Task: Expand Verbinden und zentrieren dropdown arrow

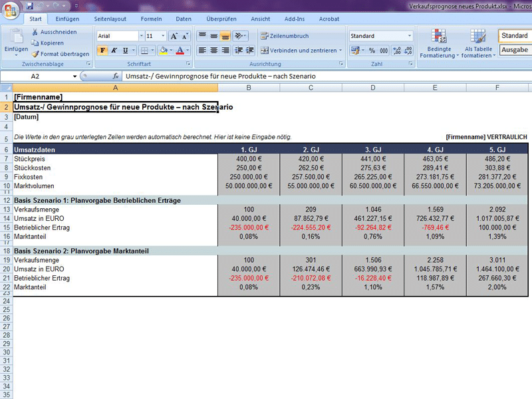Action: [x=340, y=51]
